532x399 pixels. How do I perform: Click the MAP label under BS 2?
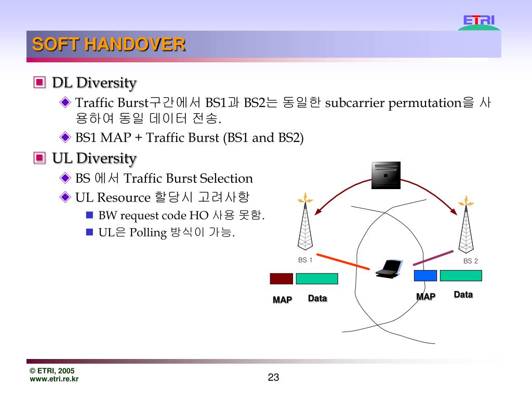click(426, 297)
